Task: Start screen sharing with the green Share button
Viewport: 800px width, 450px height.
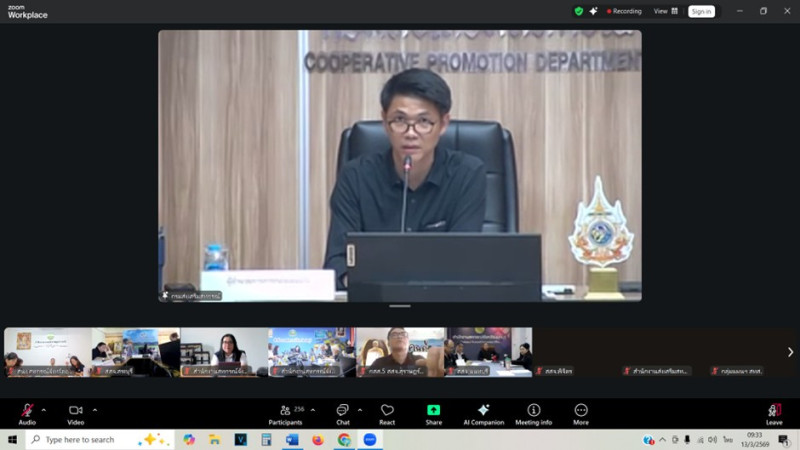Action: pos(433,411)
